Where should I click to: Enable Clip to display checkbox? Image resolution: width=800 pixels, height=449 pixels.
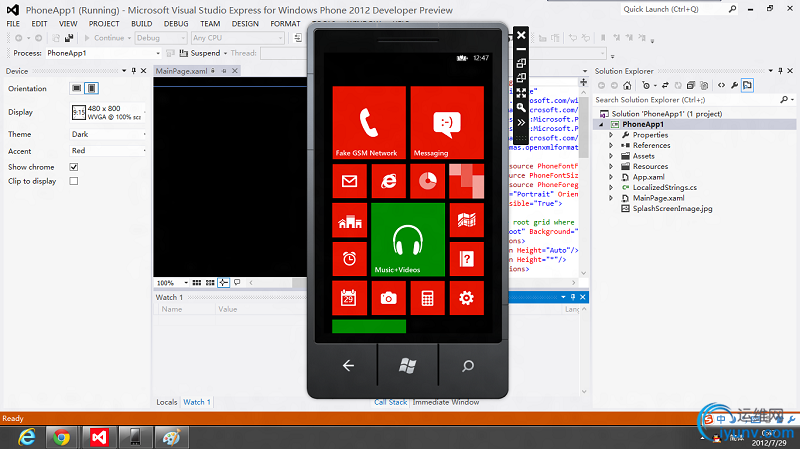coord(74,181)
